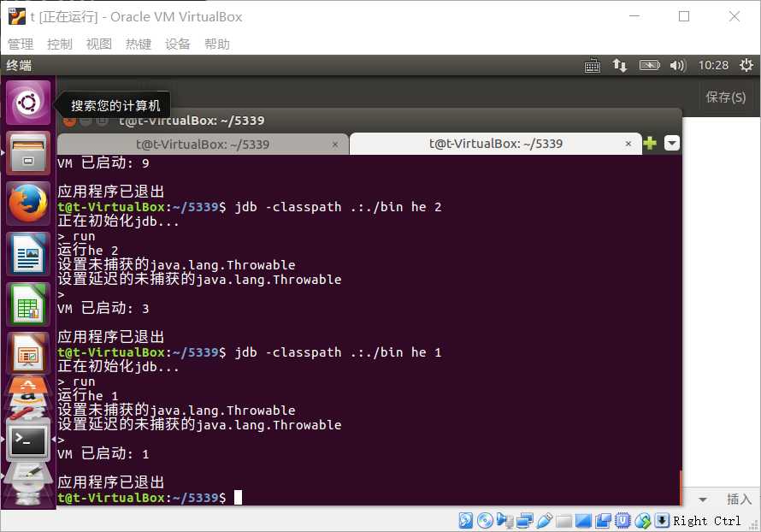Open the Ubuntu Dash search icon
The height and width of the screenshot is (532, 761).
(x=28, y=103)
